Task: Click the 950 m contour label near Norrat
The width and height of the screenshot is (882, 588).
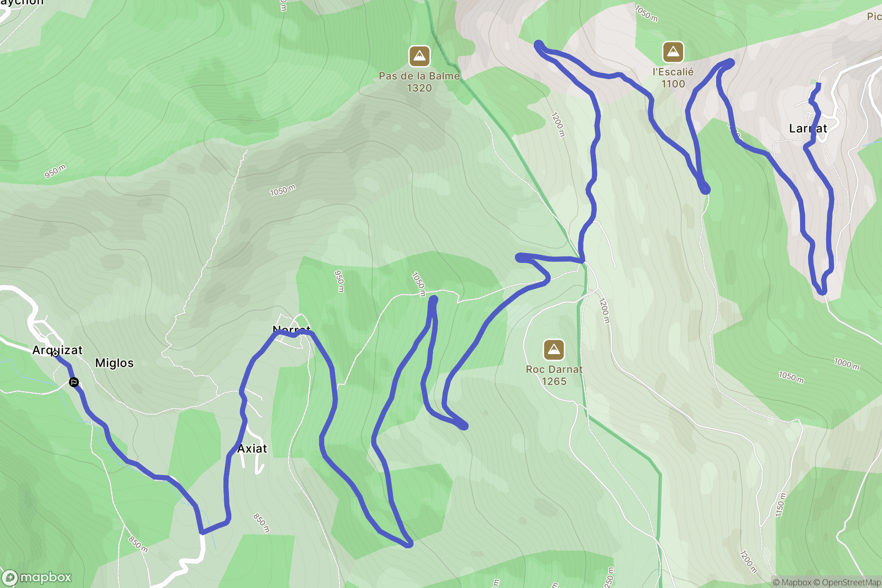Action: (x=339, y=281)
